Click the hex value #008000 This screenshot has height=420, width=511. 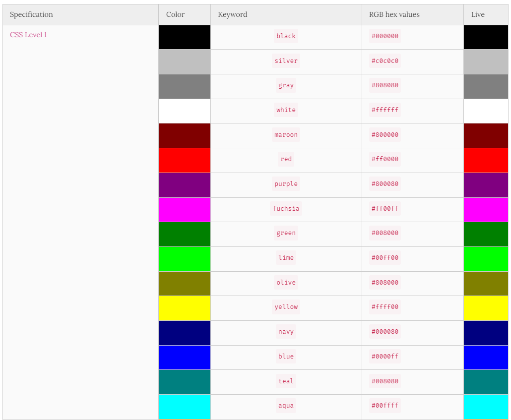tap(385, 233)
